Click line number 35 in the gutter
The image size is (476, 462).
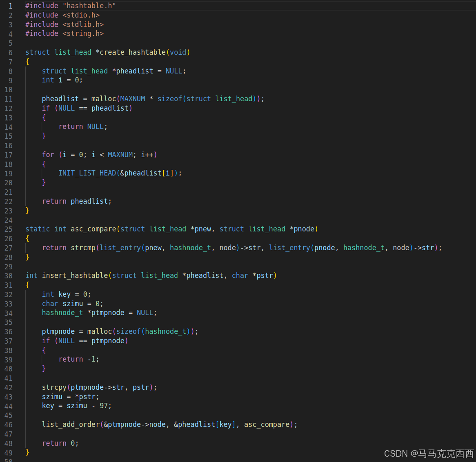tap(9, 323)
